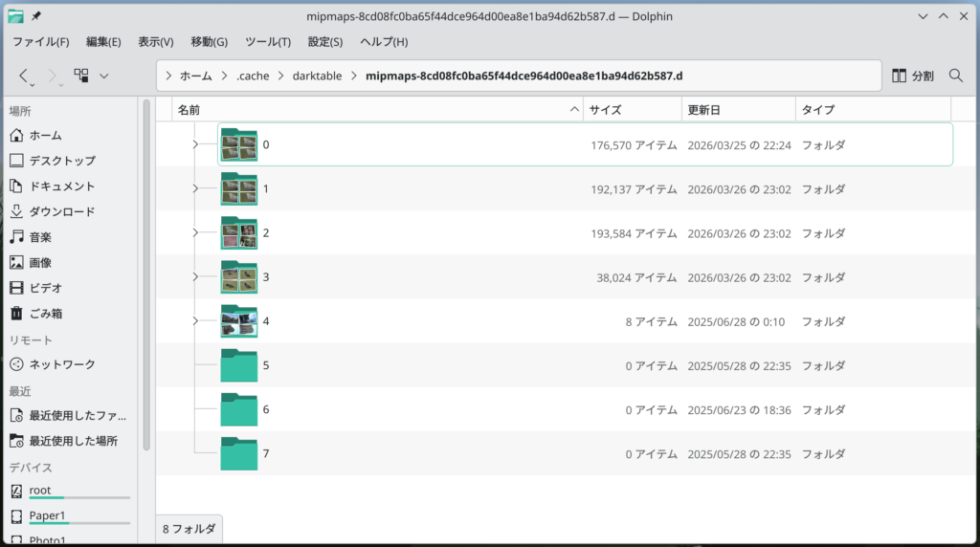Open ごみ箱 trash in the sidebar
Image resolution: width=980 pixels, height=547 pixels.
point(45,313)
